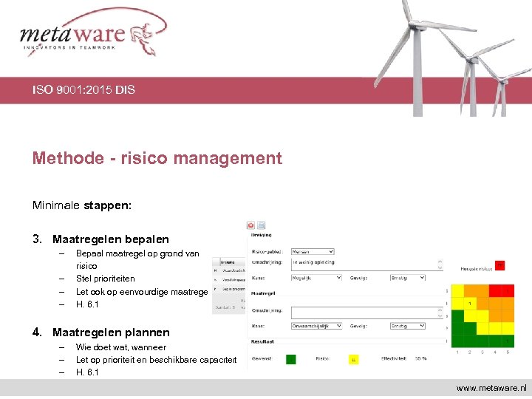Viewport: 532px width, 399px height.
Task: Click the 'Maatregelen plannen' heading
Action: [x=111, y=332]
